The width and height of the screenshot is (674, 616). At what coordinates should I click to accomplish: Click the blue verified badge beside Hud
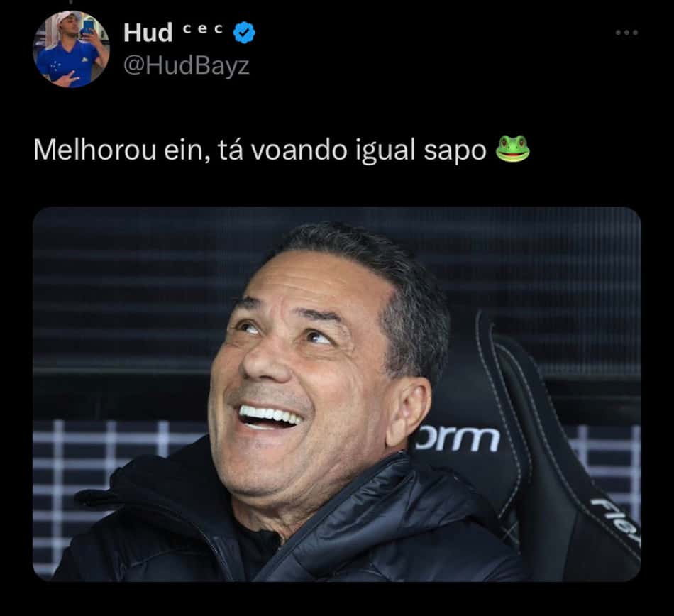[244, 33]
